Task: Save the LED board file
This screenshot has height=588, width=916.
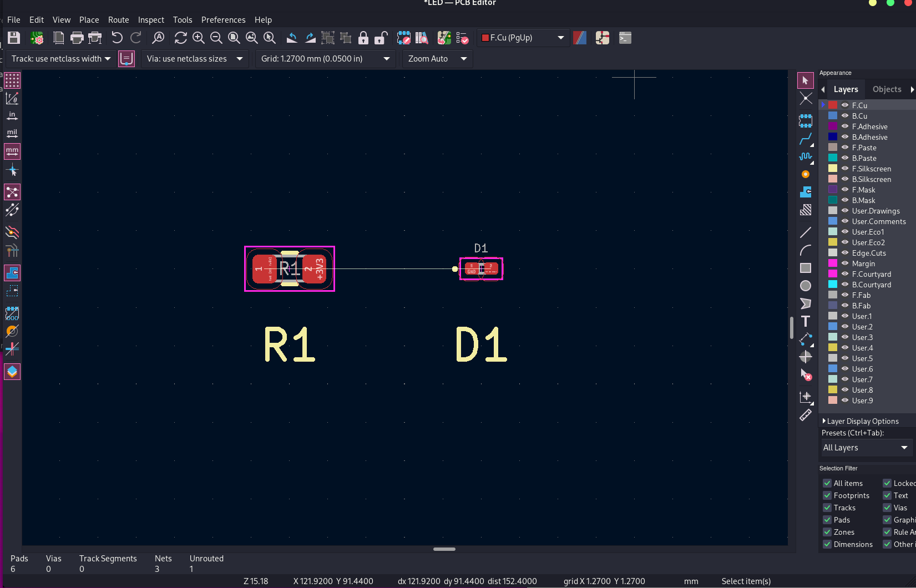Action: 13,38
